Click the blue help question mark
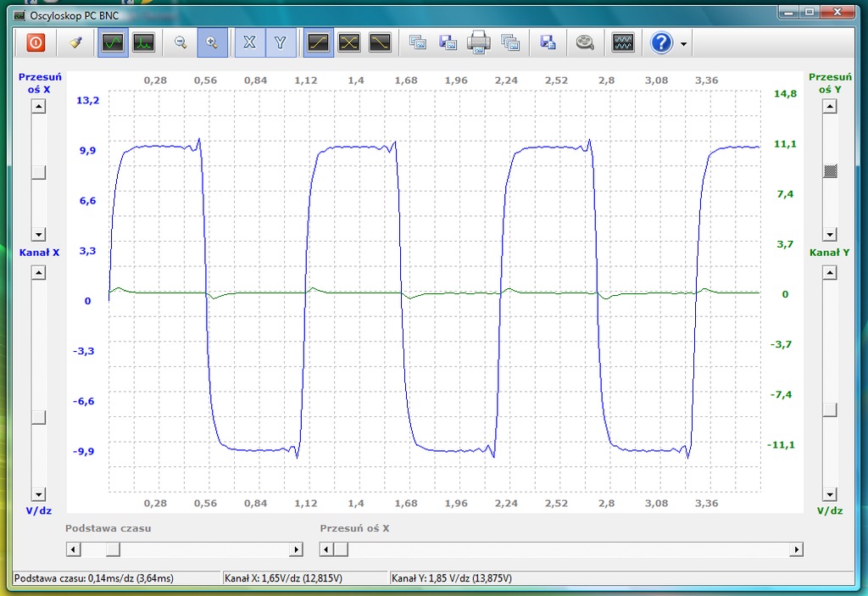Image resolution: width=868 pixels, height=596 pixels. [x=662, y=42]
